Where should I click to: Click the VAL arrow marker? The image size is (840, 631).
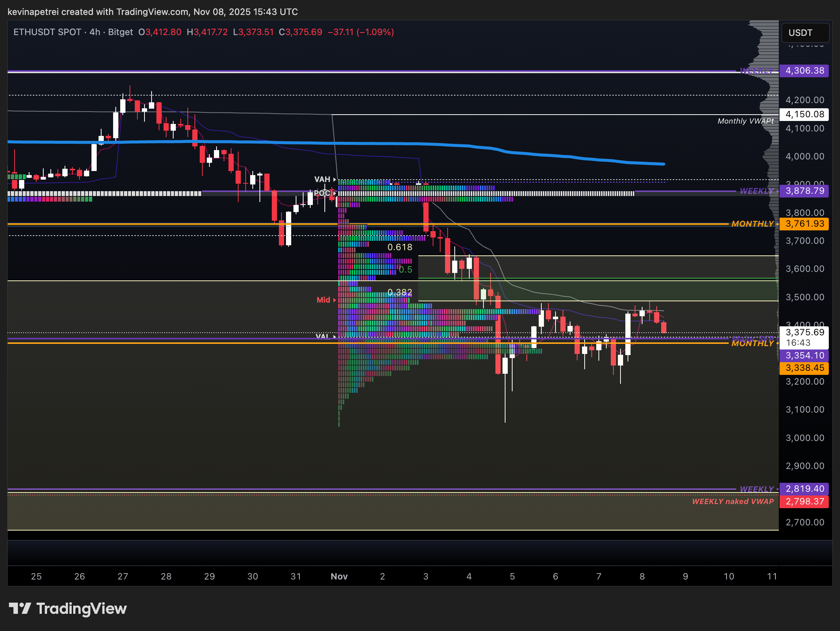(334, 336)
